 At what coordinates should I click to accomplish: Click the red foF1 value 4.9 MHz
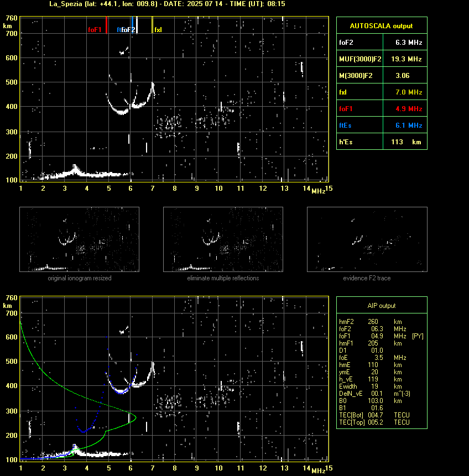click(409, 109)
